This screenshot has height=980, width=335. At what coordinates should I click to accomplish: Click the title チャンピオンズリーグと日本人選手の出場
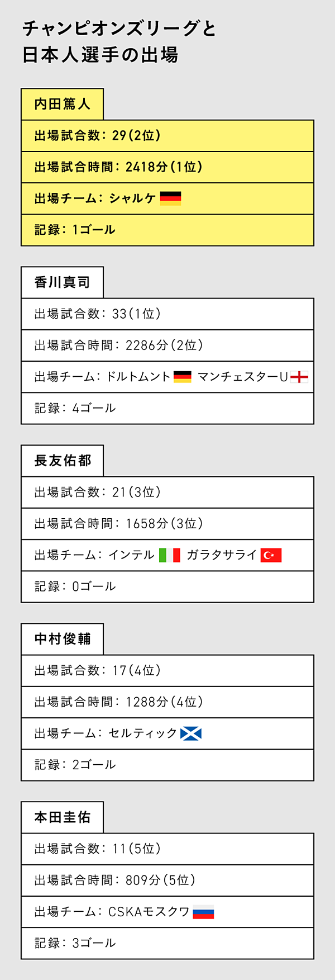click(x=119, y=41)
